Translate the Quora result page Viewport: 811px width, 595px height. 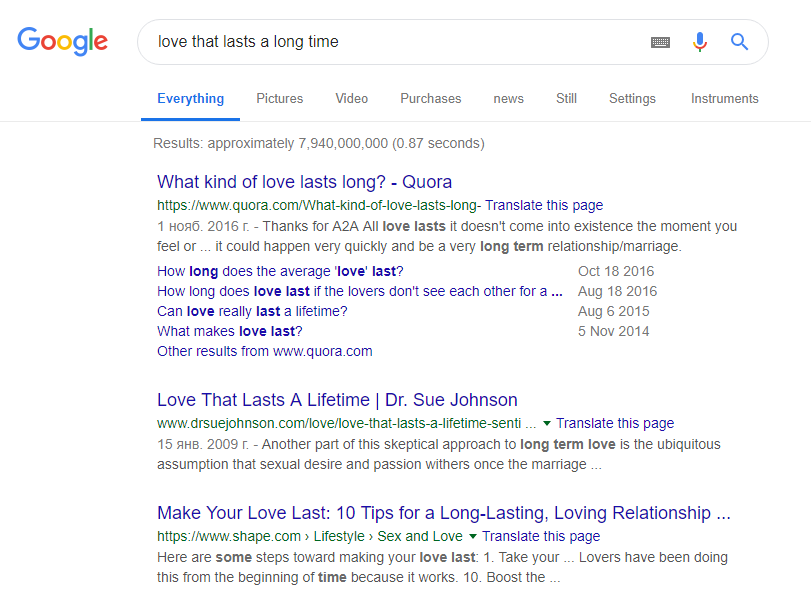[x=544, y=205]
